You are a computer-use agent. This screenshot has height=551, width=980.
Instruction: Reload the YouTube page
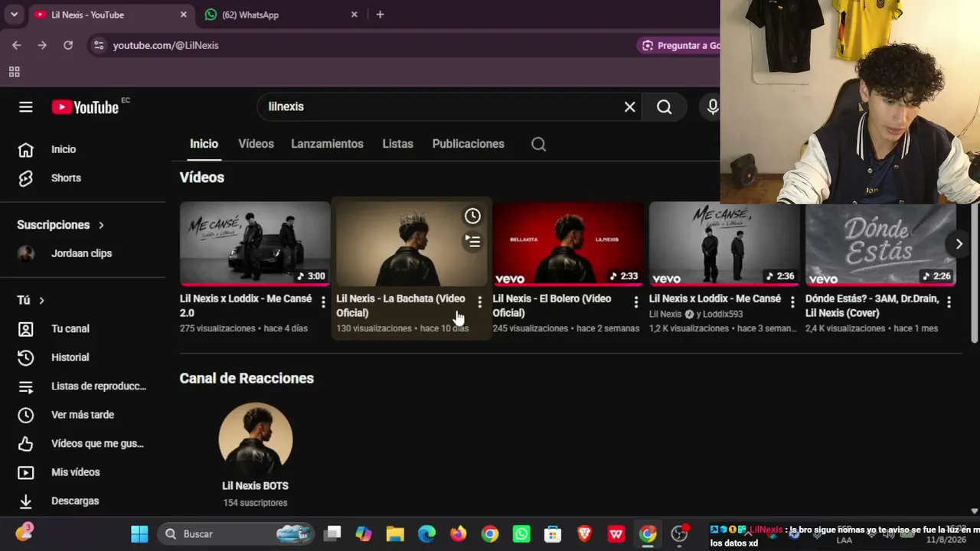coord(68,45)
